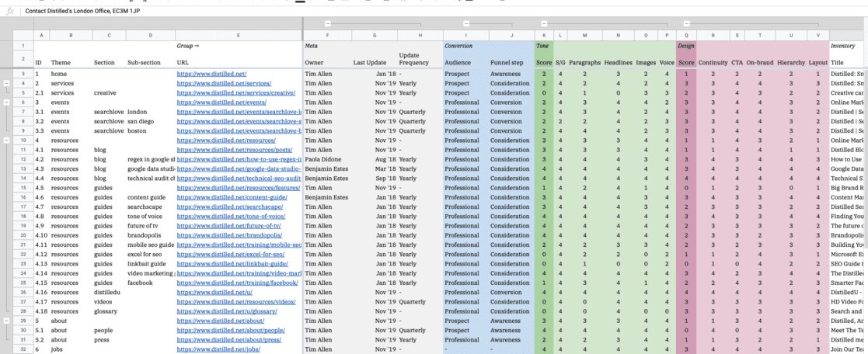Collapse the Tone column group
The width and height of the screenshot is (868, 354).
coord(544,24)
